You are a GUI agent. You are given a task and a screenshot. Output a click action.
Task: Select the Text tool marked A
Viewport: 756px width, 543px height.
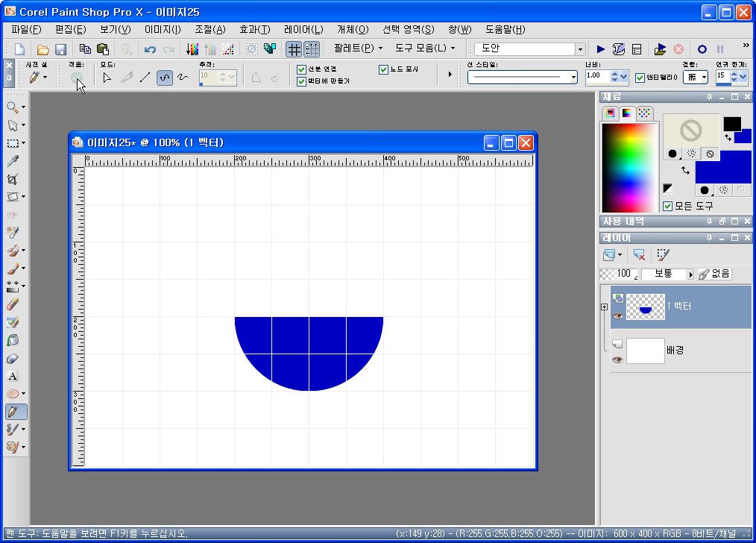tap(13, 376)
